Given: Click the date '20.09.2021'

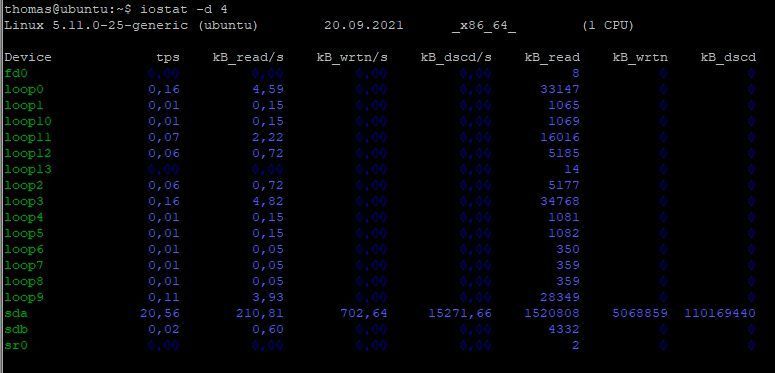Looking at the screenshot, I should click(364, 26).
